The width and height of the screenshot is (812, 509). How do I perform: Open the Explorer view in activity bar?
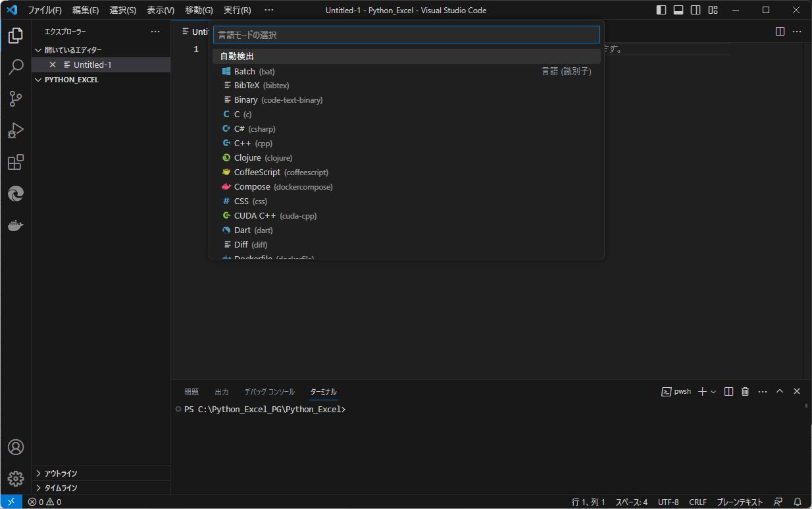(x=16, y=36)
